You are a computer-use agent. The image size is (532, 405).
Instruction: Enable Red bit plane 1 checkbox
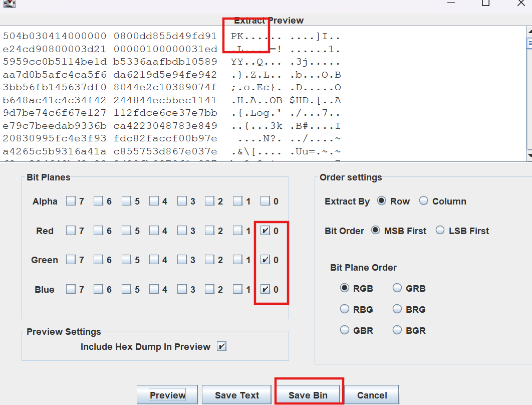point(237,231)
